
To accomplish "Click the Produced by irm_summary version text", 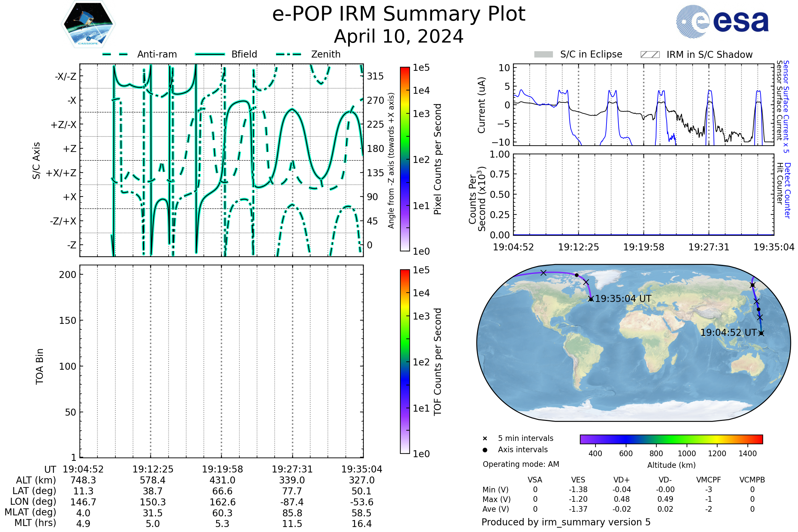I will tap(566, 522).
